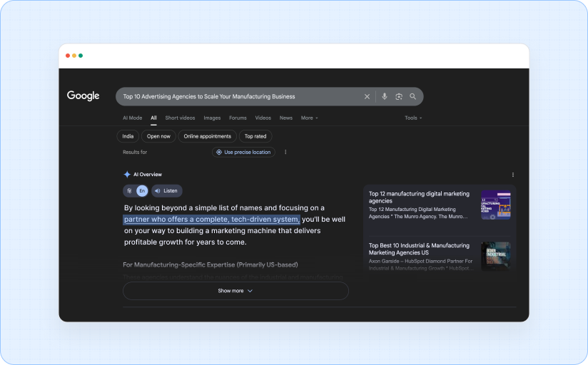The height and width of the screenshot is (365, 588).
Task: Switch to the AI Mode tab
Action: [x=133, y=118]
